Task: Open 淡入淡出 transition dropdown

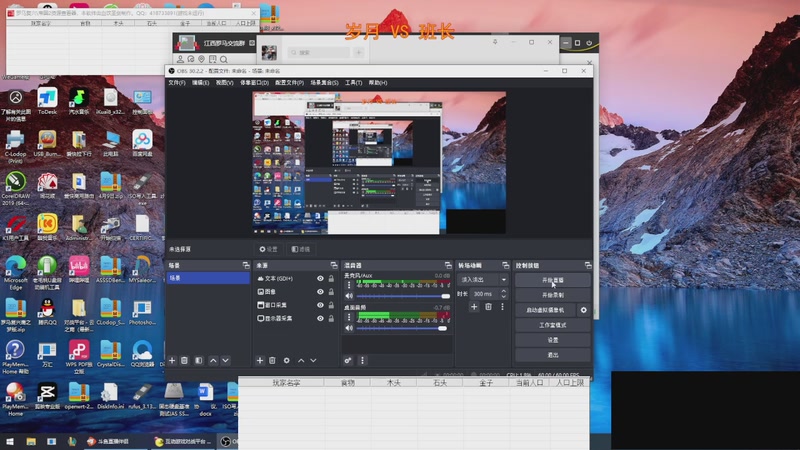Action: click(x=483, y=280)
